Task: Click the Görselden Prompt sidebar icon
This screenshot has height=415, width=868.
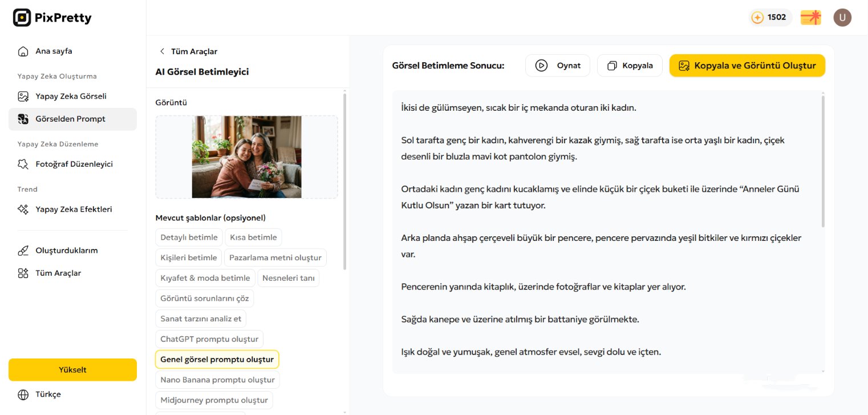Action: coord(23,119)
